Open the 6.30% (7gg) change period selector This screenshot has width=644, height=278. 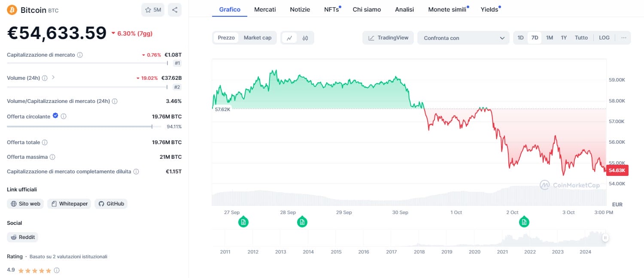[x=132, y=33]
